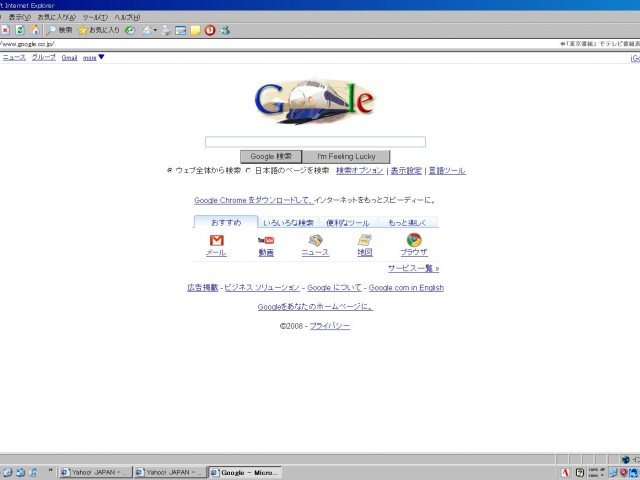This screenshot has width=640, height=480.
Task: Switch to the 便利なツール tab
Action: 348,223
